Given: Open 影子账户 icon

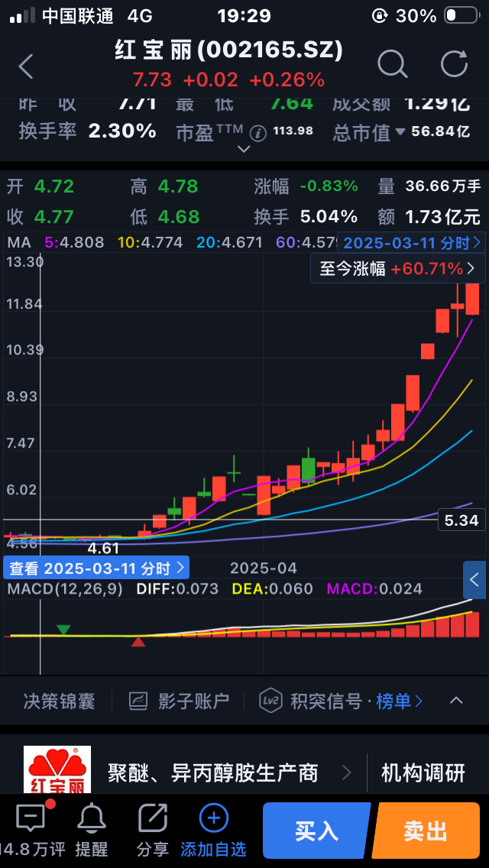Looking at the screenshot, I should (x=138, y=701).
